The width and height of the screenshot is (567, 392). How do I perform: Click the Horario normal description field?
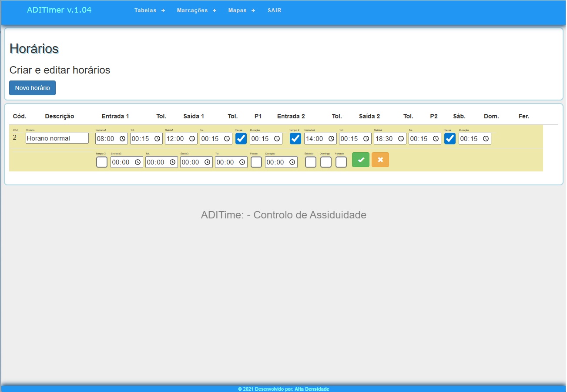point(57,139)
